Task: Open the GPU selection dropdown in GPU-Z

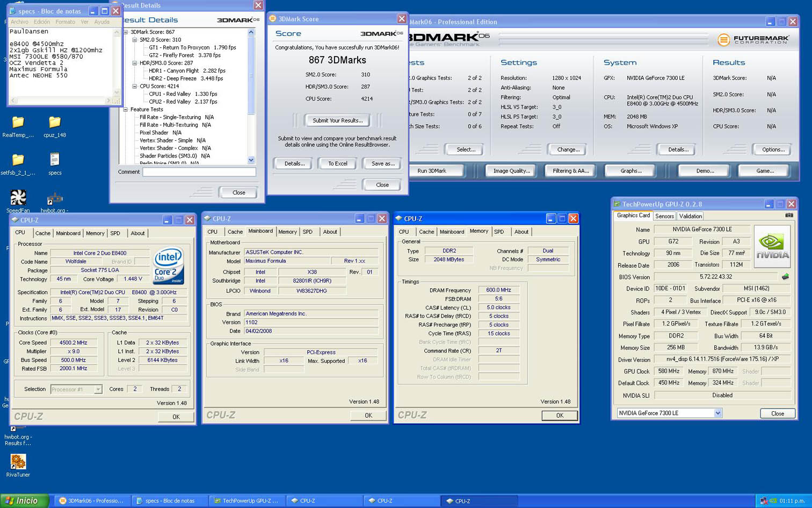Action: [718, 413]
